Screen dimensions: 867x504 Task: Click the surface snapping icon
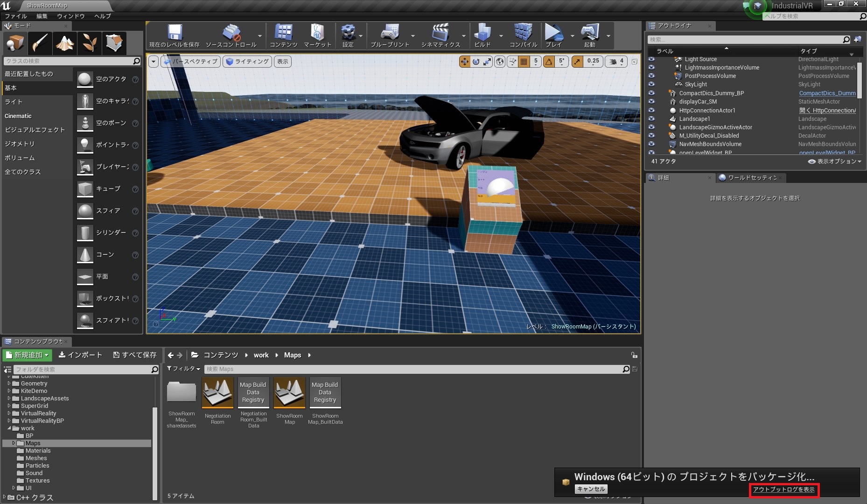[x=512, y=62]
